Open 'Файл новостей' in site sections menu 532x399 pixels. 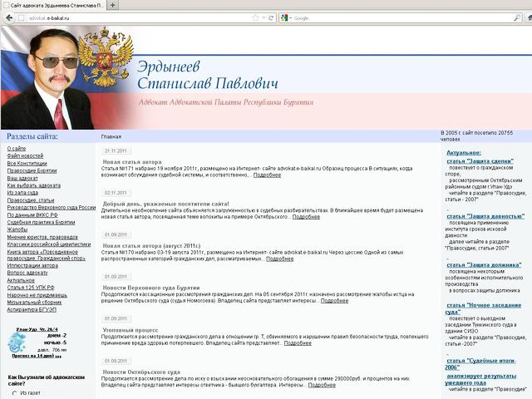25,156
